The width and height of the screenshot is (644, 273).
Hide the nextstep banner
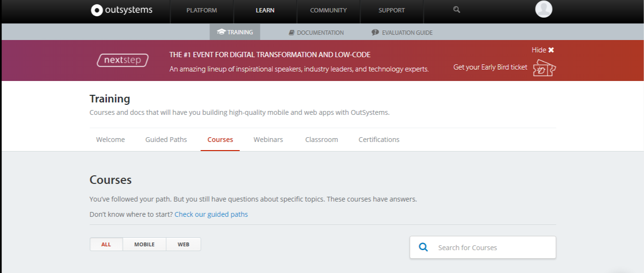(543, 50)
